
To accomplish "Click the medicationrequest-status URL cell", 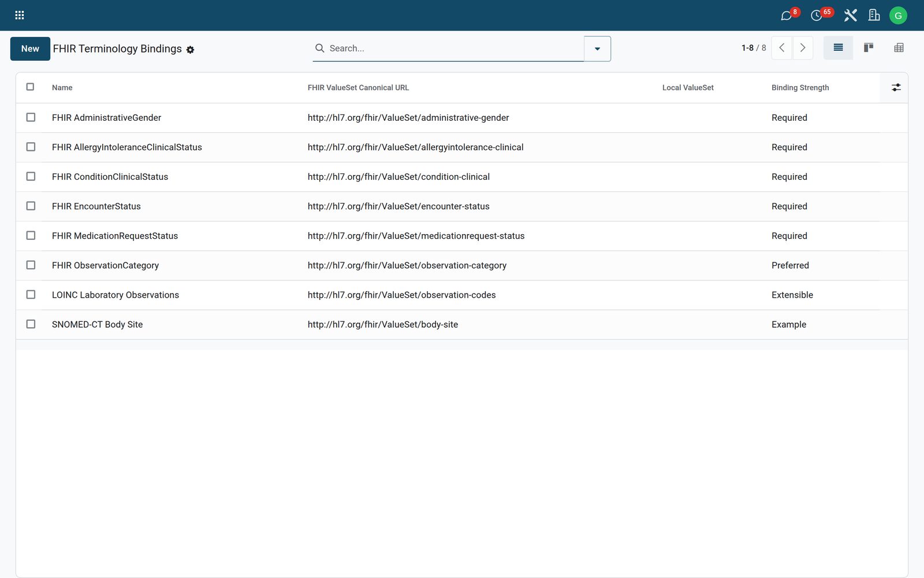I will [x=416, y=236].
